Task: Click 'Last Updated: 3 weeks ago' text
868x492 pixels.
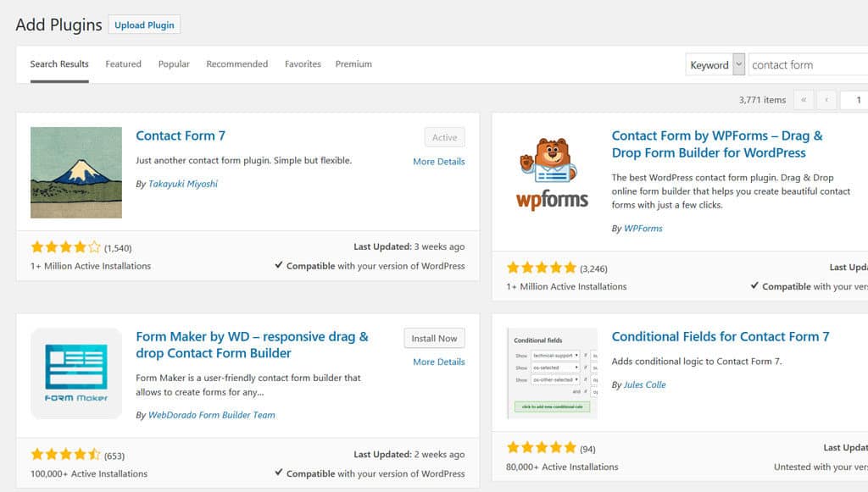Action: (x=409, y=246)
